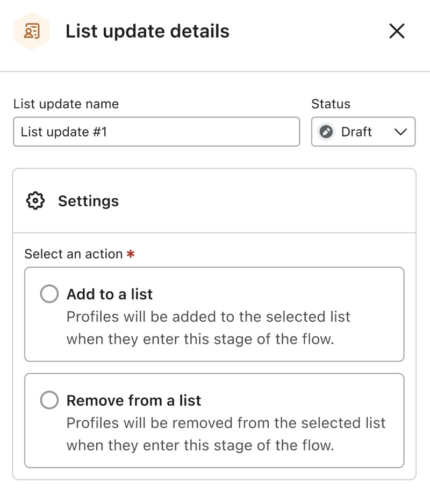Click the "Profiles will be removed" description

[x=226, y=434]
